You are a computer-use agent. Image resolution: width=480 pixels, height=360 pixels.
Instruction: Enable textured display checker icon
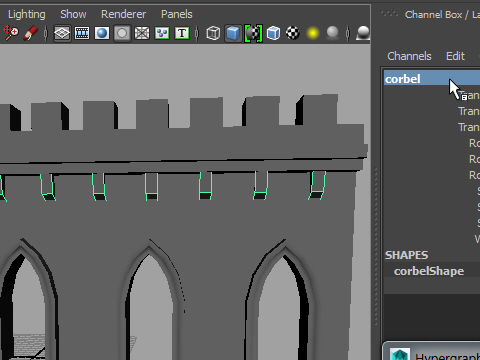click(x=293, y=33)
